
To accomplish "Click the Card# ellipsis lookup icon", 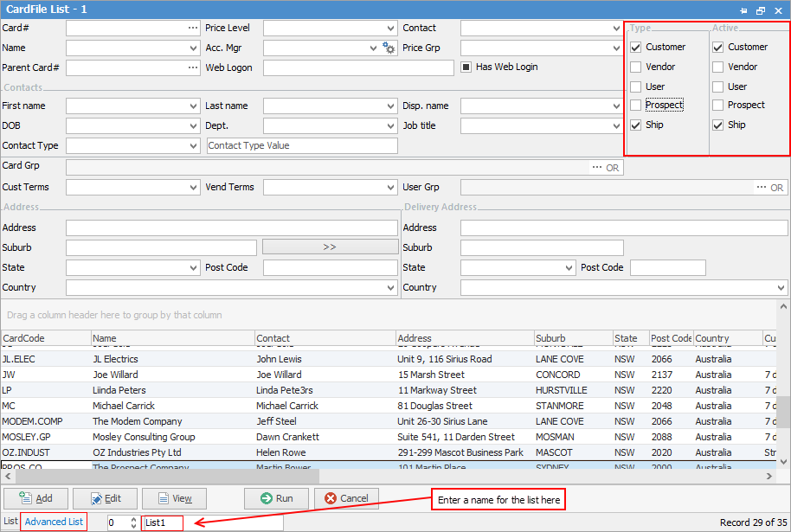I will tap(193, 28).
